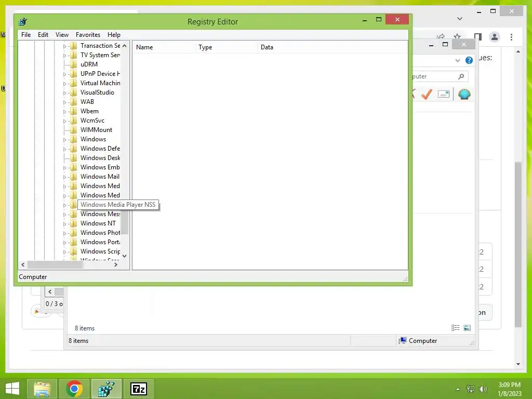
Task: Open Chrome's profile avatar icon
Action: tap(495, 37)
